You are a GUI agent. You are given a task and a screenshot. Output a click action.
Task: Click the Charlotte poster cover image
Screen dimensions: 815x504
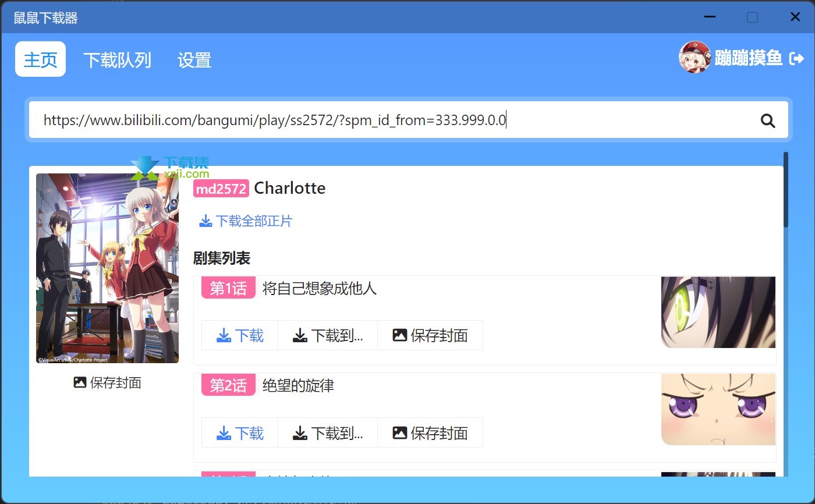(107, 268)
